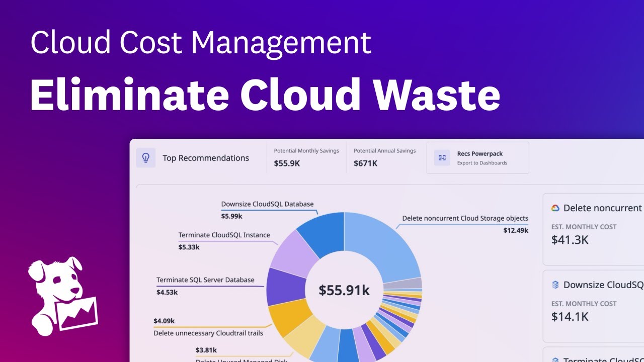This screenshot has width=644, height=362.
Task: Click the Datadog dog logo
Action: point(62,296)
